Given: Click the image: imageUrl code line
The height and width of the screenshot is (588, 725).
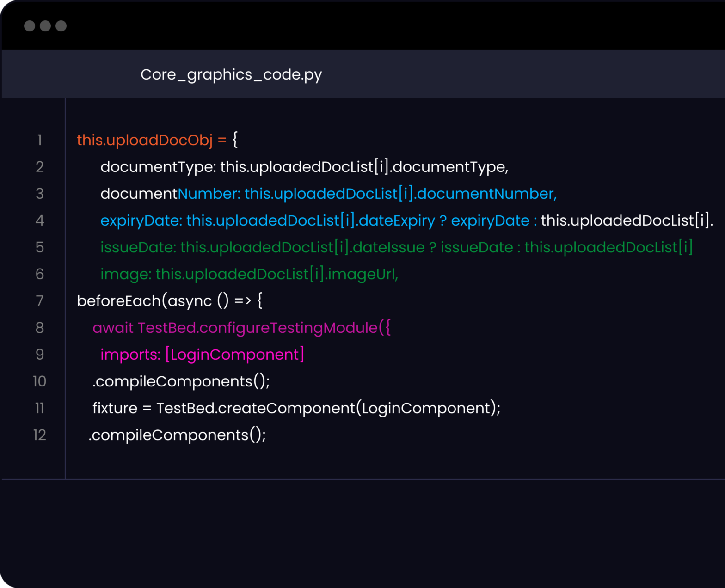Looking at the screenshot, I should click(x=249, y=274).
